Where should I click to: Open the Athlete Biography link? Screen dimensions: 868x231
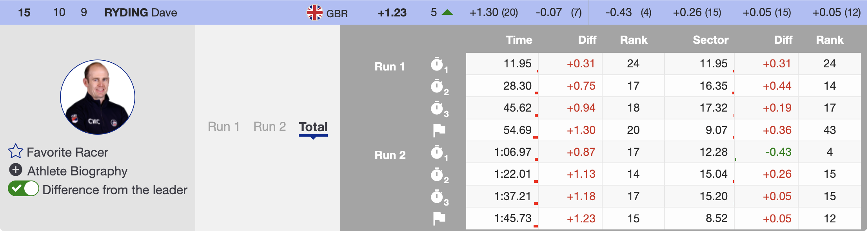[77, 171]
